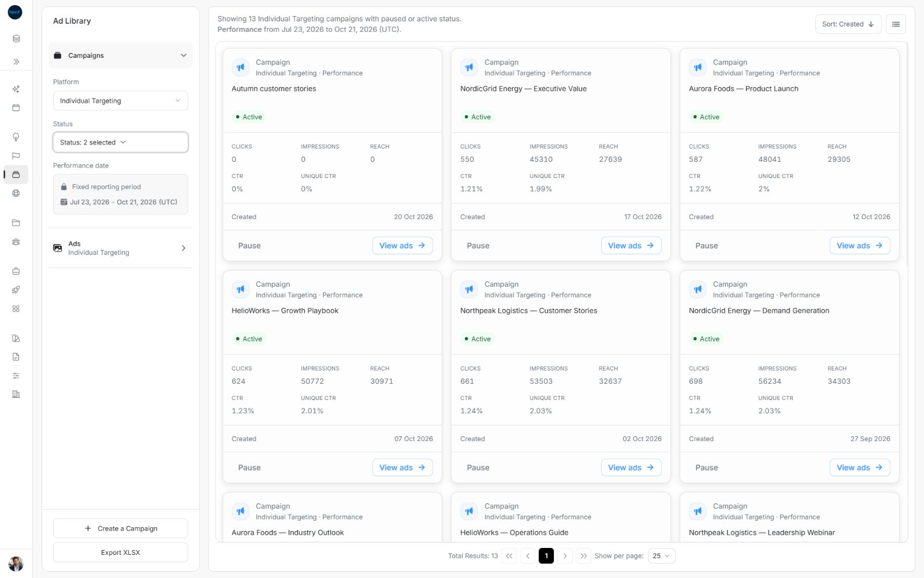Open the rocket icon in the sidebar

[16, 290]
